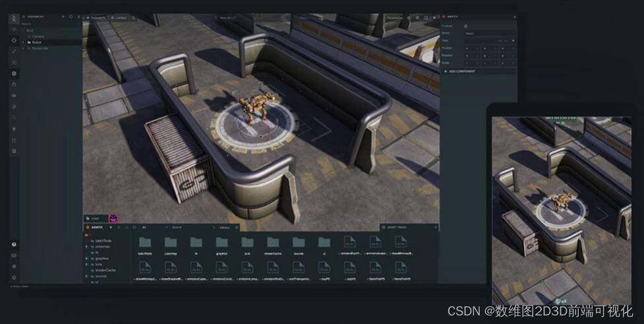This screenshot has height=324, width=644.
Task: Add new asset with plus icon
Action: coord(111,227)
